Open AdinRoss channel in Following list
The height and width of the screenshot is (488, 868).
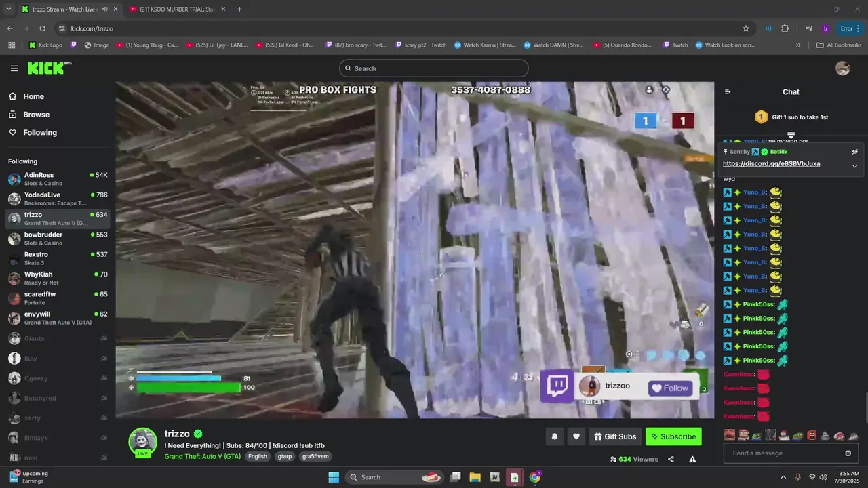tap(58, 179)
